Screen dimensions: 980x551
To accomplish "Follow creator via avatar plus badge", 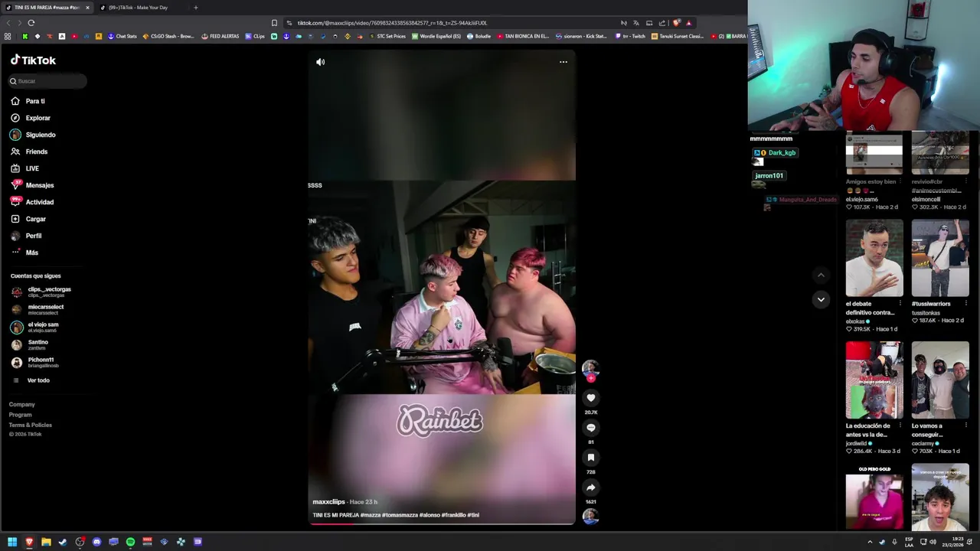I will tap(590, 377).
